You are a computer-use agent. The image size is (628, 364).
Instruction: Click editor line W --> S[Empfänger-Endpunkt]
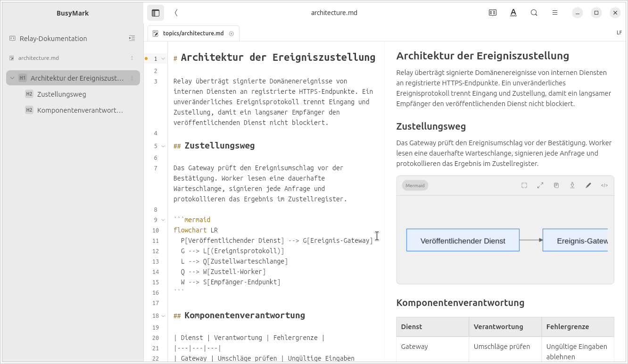pyautogui.click(x=231, y=282)
